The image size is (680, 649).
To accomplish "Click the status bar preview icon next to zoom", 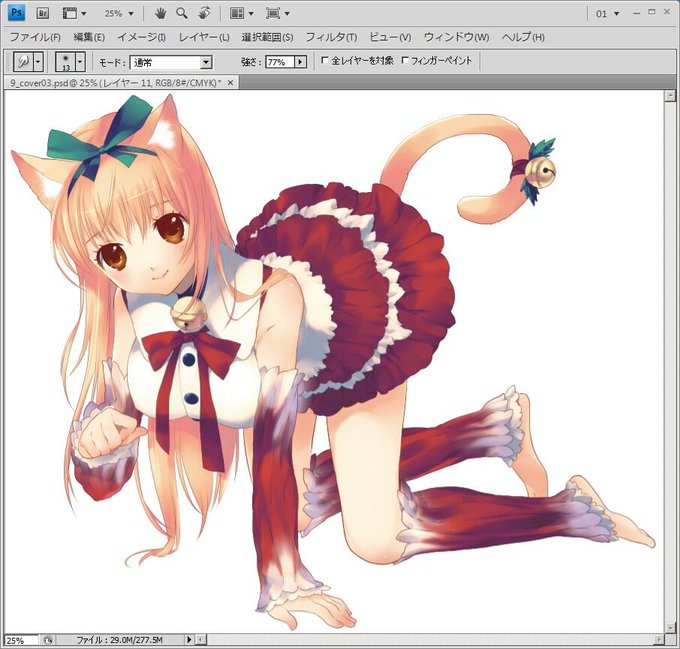I will click(x=48, y=640).
